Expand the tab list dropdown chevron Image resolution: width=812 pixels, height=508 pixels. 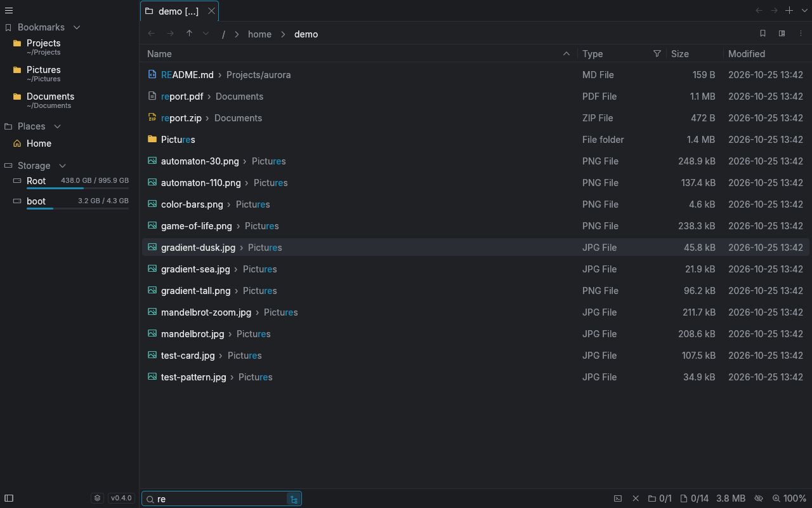pyautogui.click(x=804, y=11)
